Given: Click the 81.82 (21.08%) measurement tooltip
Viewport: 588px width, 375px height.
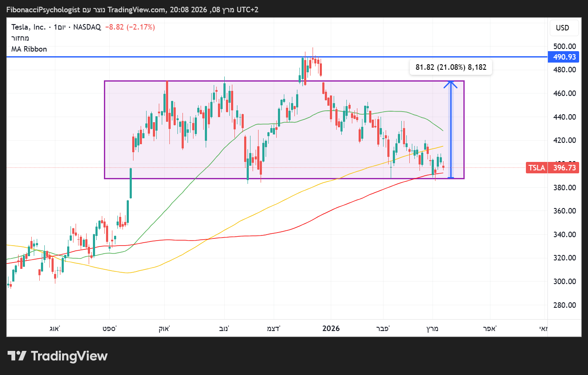Looking at the screenshot, I should point(451,67).
